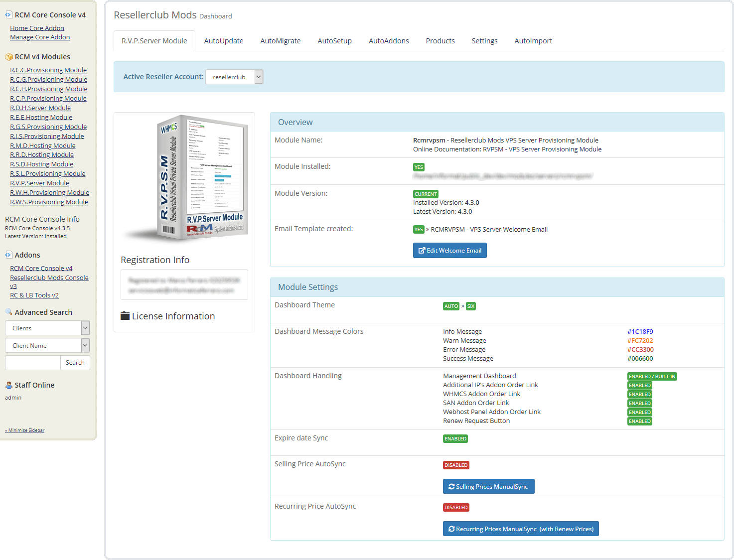The width and height of the screenshot is (734, 560).
Task: Open the Home Core Addon link
Action: [x=37, y=28]
